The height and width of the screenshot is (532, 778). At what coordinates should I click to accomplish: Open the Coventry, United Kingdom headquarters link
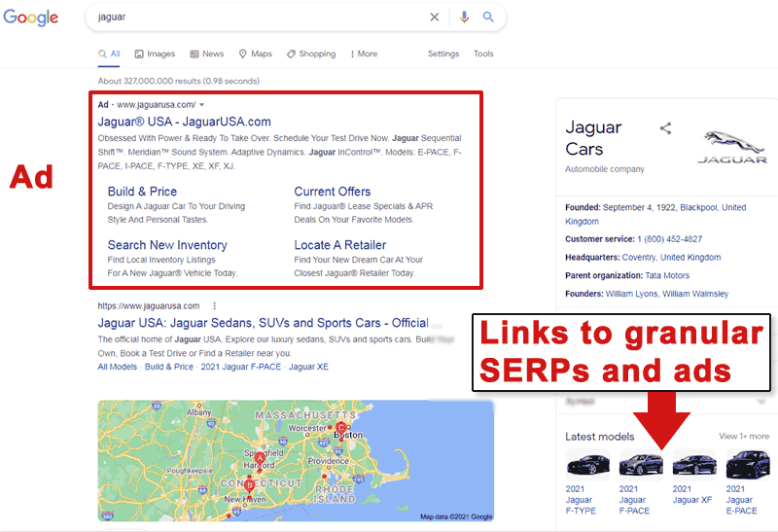[671, 258]
